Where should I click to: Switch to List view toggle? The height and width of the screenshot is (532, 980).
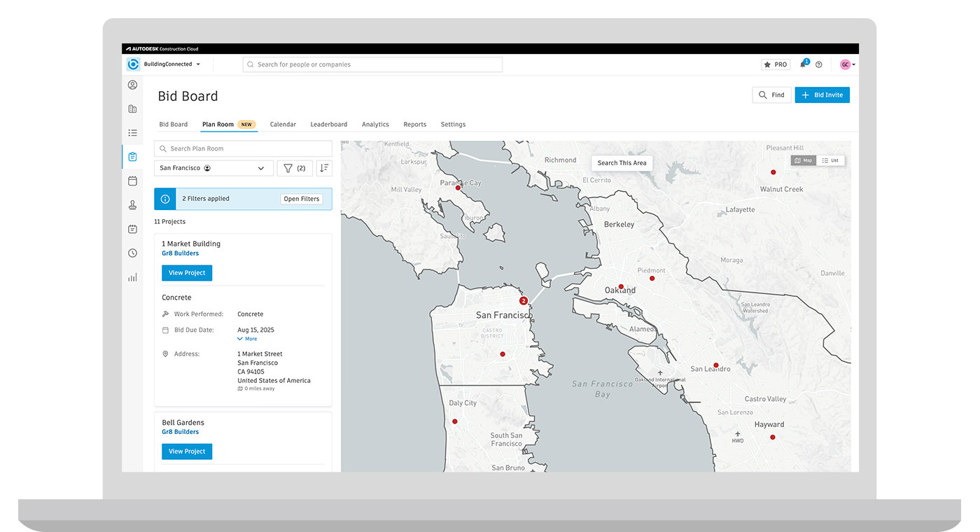(x=830, y=160)
